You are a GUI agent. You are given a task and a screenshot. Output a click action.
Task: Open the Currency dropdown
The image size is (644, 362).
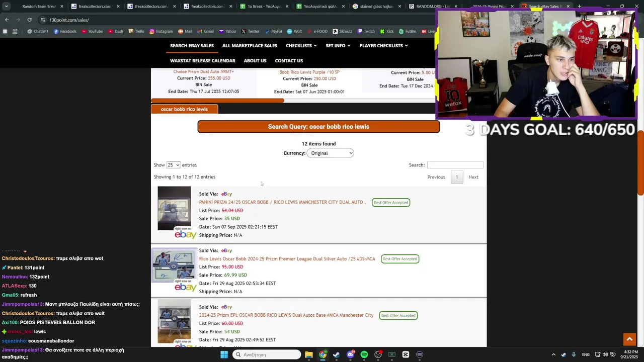331,153
